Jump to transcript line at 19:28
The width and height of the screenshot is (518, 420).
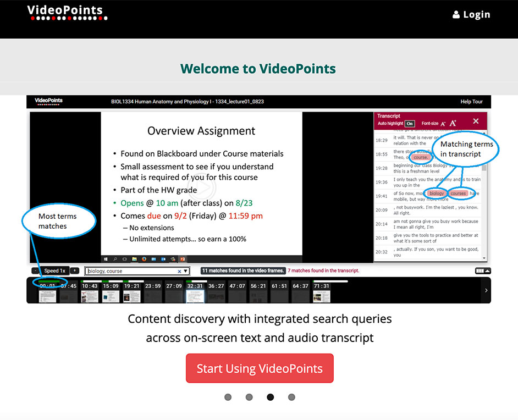428,168
